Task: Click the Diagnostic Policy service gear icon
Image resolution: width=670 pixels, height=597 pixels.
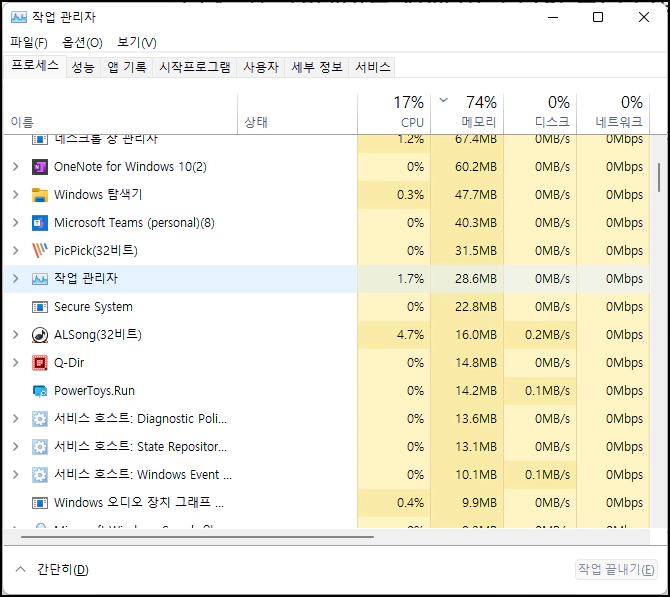Action: tap(40, 419)
